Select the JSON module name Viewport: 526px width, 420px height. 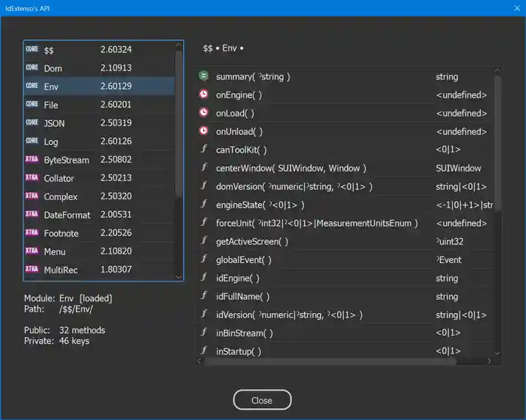[x=54, y=124]
